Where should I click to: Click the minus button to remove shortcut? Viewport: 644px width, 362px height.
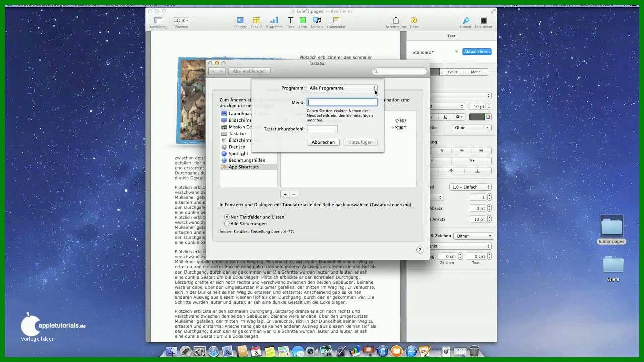(294, 194)
